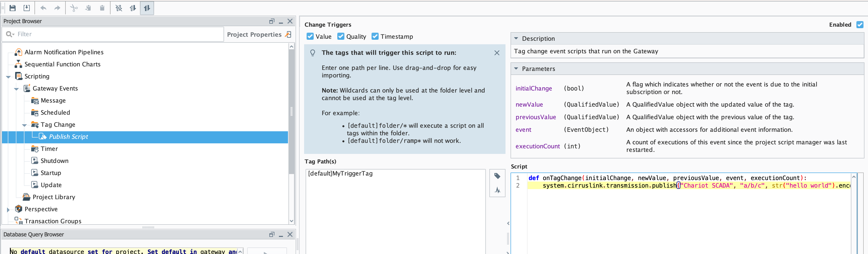
Task: Collapse the Description section
Action: (x=516, y=39)
